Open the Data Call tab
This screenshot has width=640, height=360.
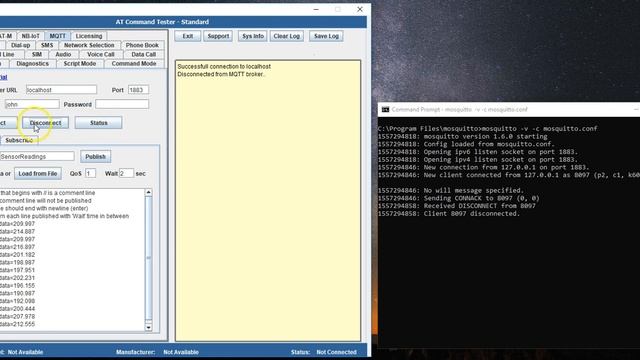point(143,54)
